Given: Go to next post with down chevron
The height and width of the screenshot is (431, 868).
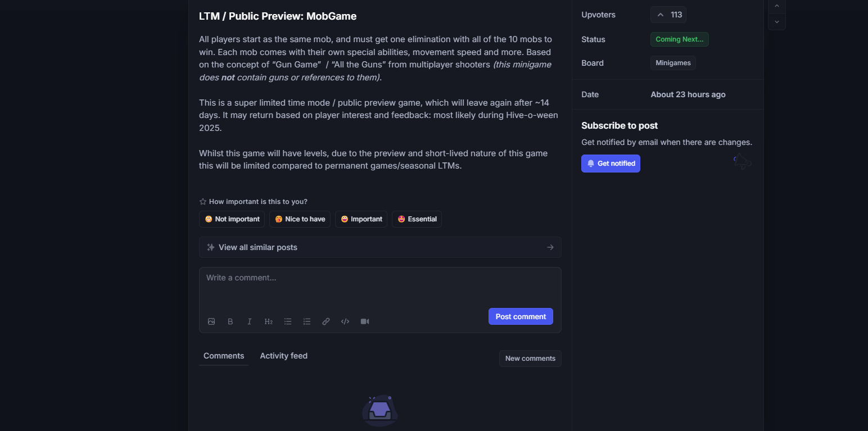Looking at the screenshot, I should coord(776,22).
